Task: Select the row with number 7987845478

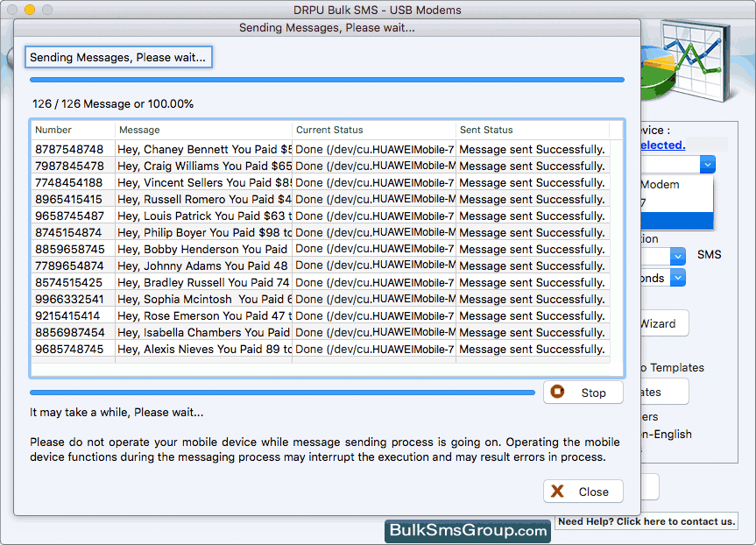Action: pyautogui.click(x=321, y=166)
